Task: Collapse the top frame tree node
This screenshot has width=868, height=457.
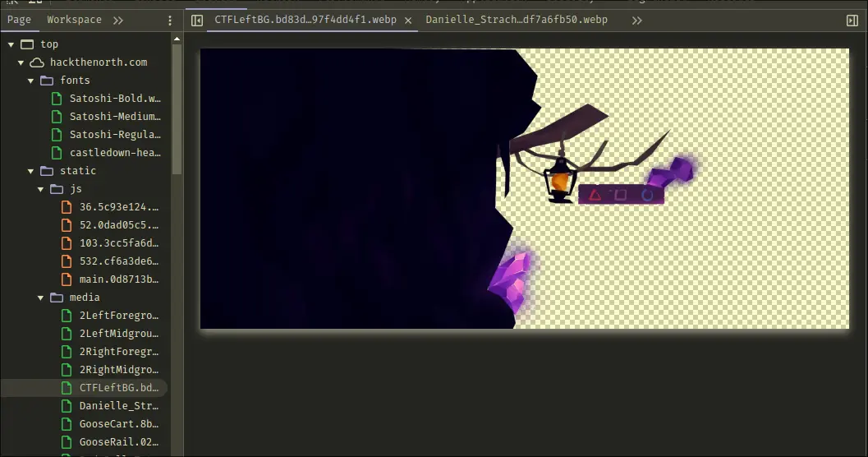Action: pos(11,44)
